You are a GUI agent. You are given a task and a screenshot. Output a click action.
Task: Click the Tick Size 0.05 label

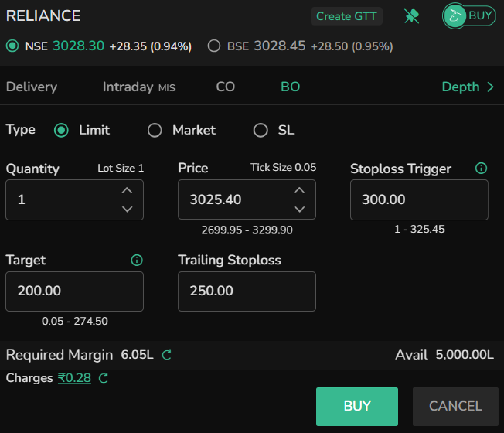283,167
